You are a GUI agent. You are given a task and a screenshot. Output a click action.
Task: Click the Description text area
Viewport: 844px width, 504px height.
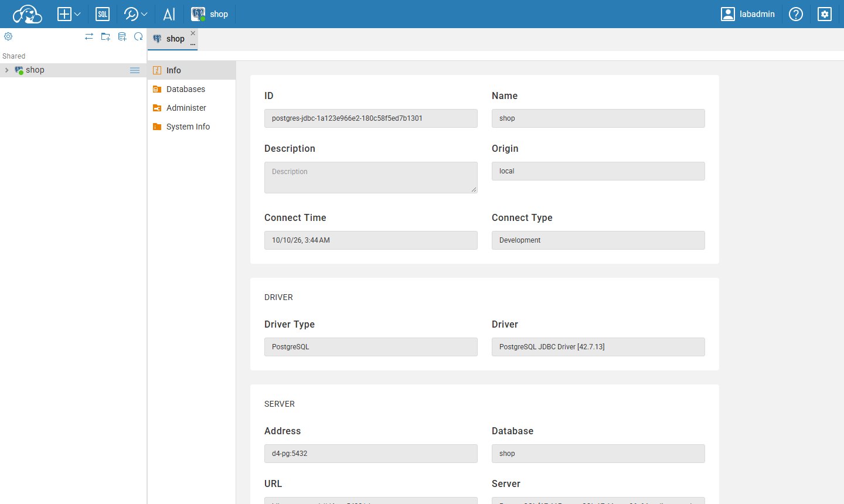tap(371, 178)
